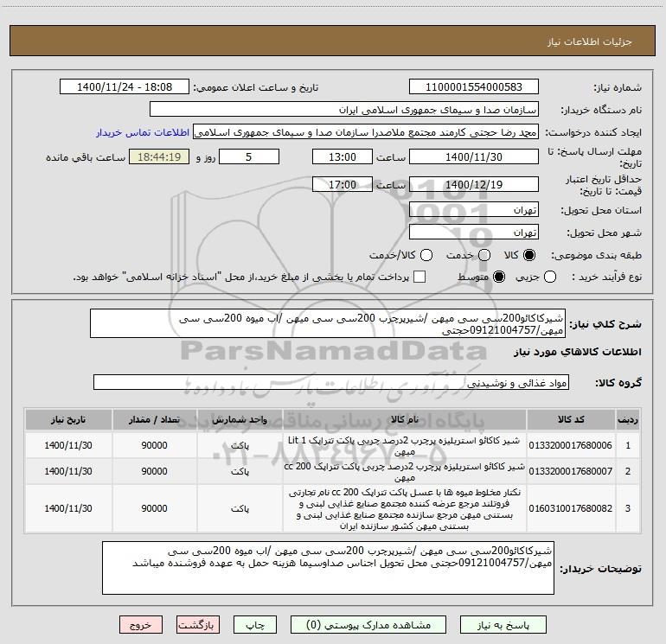Screen dimensions: 666x644
Task: Click the remaining time field 18:44:19
Action: (159, 156)
